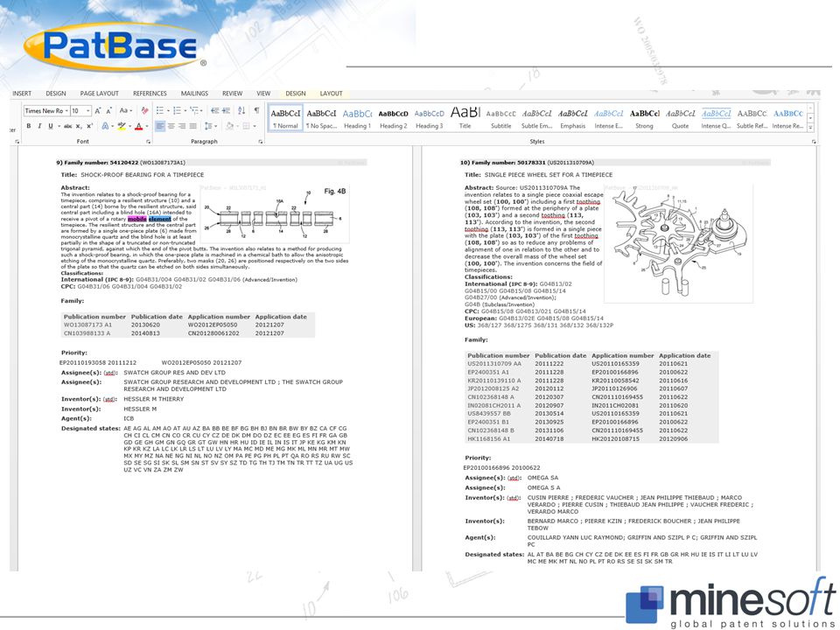Switch to the PAGE LAYOUT tab
The image size is (840, 630).
coord(99,94)
